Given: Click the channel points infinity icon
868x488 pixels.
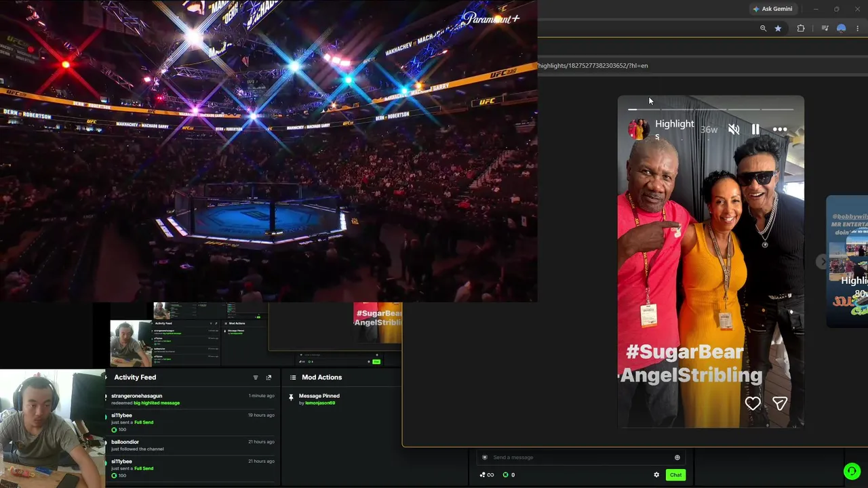Looking at the screenshot, I should [x=487, y=475].
